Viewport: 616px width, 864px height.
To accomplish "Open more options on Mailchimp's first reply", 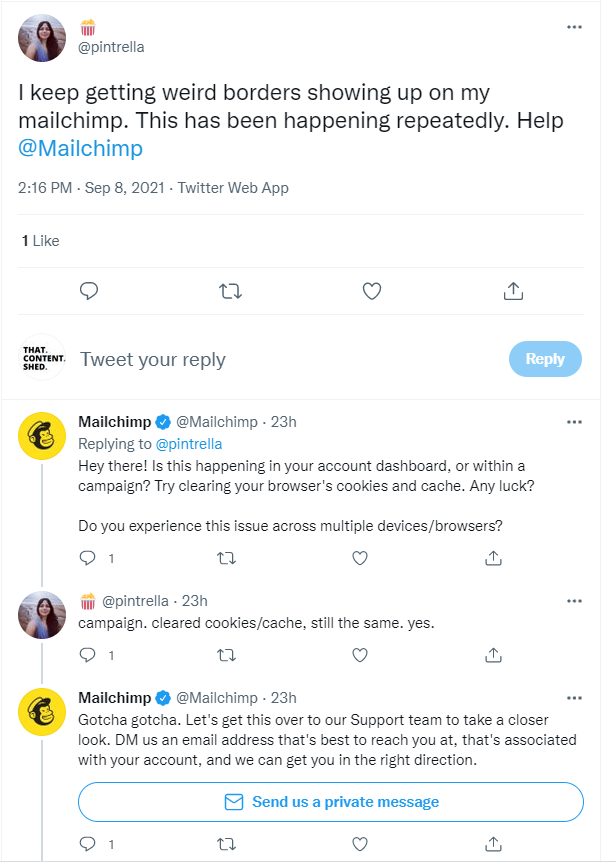I will click(x=575, y=421).
